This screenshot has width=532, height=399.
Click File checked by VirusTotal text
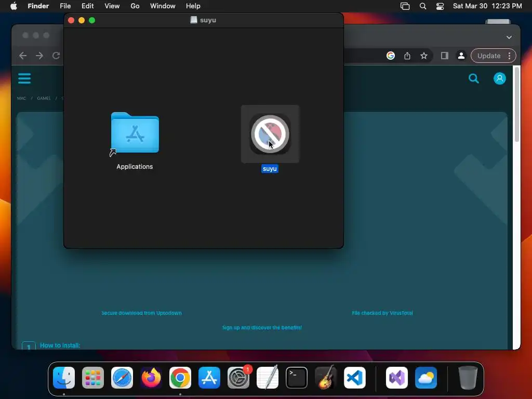coord(382,313)
